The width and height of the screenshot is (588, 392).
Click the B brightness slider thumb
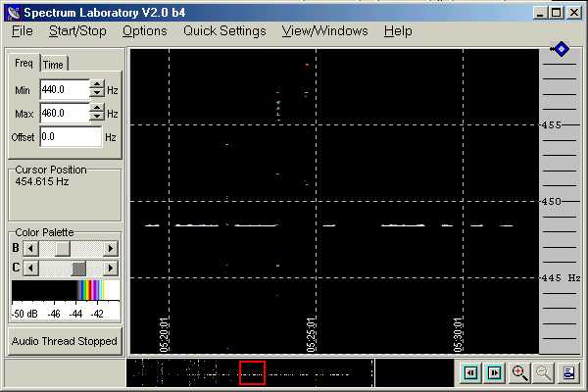click(63, 248)
